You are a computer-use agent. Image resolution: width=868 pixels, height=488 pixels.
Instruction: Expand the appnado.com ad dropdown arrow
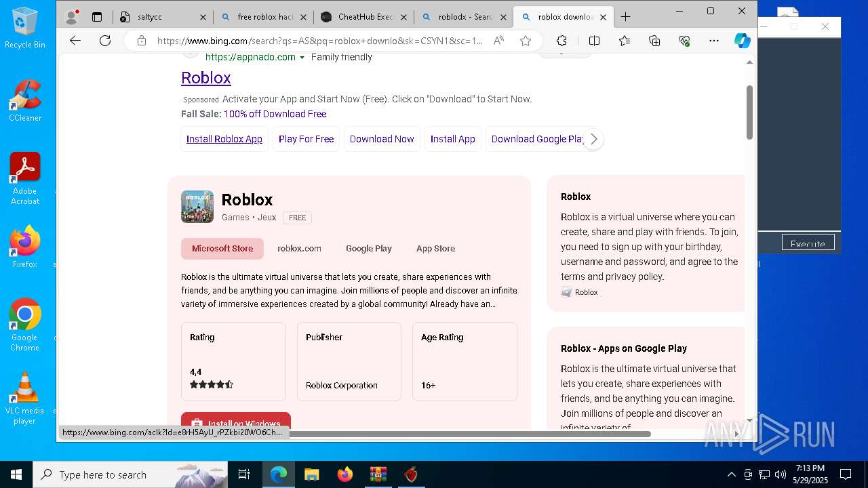pyautogui.click(x=302, y=58)
